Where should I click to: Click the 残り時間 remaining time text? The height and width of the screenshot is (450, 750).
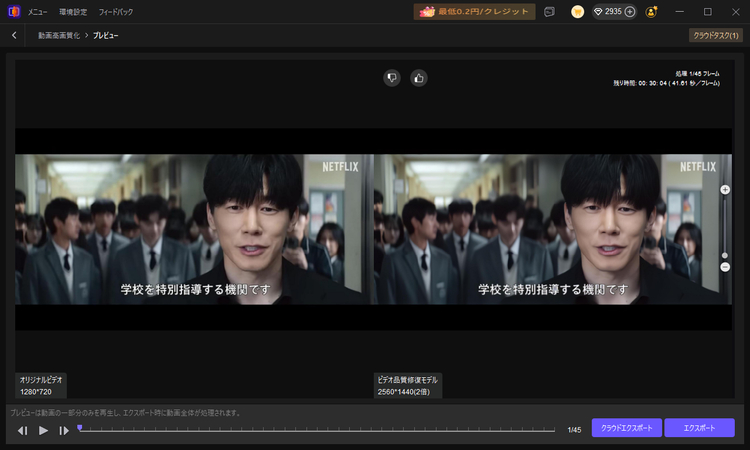coord(666,83)
